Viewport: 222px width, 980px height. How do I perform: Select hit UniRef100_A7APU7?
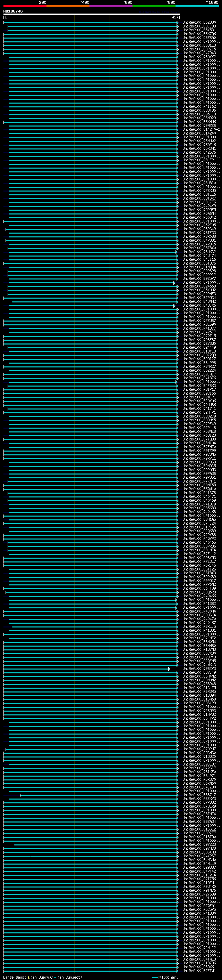(199, 749)
